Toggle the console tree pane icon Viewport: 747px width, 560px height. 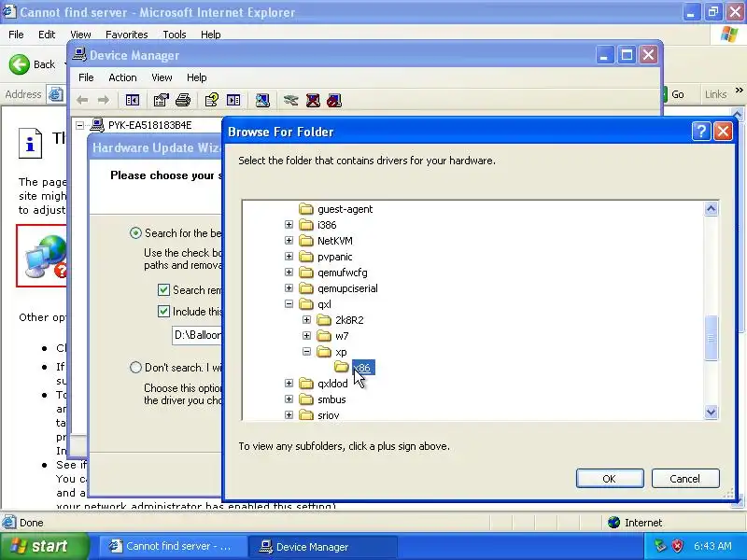(132, 100)
